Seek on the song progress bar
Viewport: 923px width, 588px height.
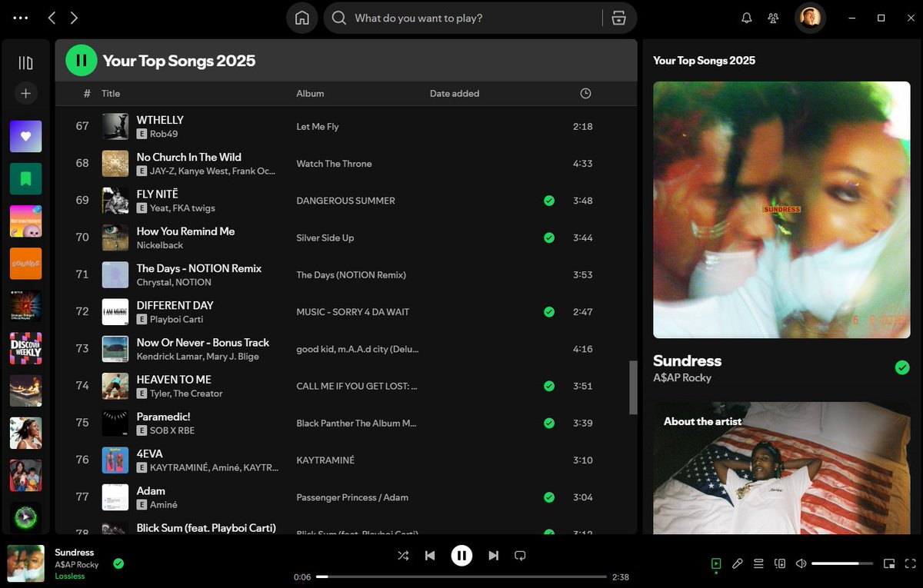[x=461, y=576]
